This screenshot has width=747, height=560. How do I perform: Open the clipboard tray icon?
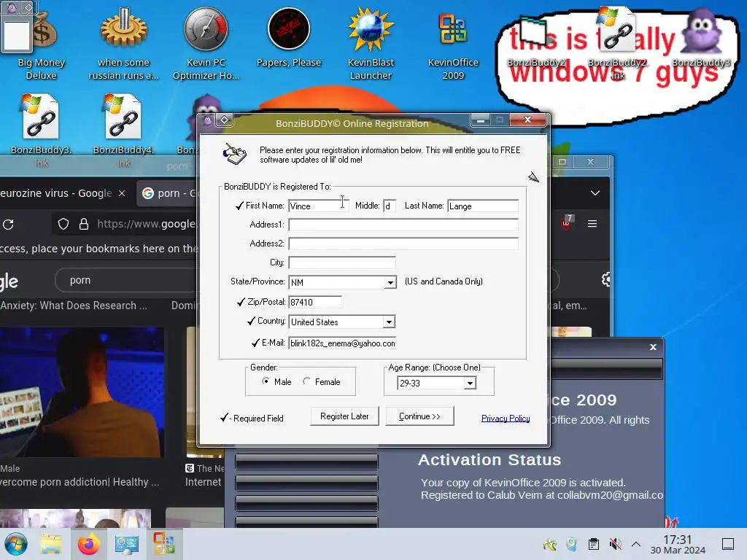click(593, 544)
